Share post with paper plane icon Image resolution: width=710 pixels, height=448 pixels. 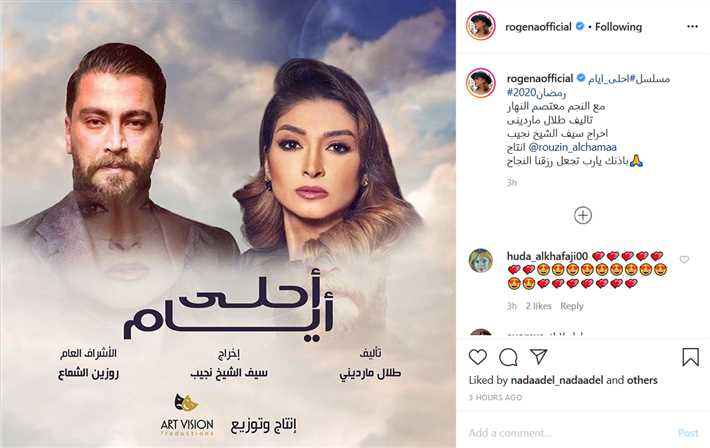coord(539,356)
